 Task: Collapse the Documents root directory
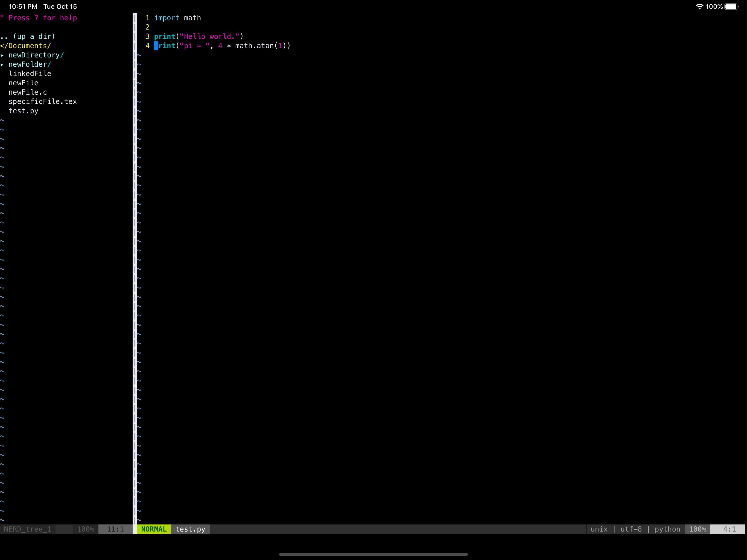pyautogui.click(x=25, y=46)
